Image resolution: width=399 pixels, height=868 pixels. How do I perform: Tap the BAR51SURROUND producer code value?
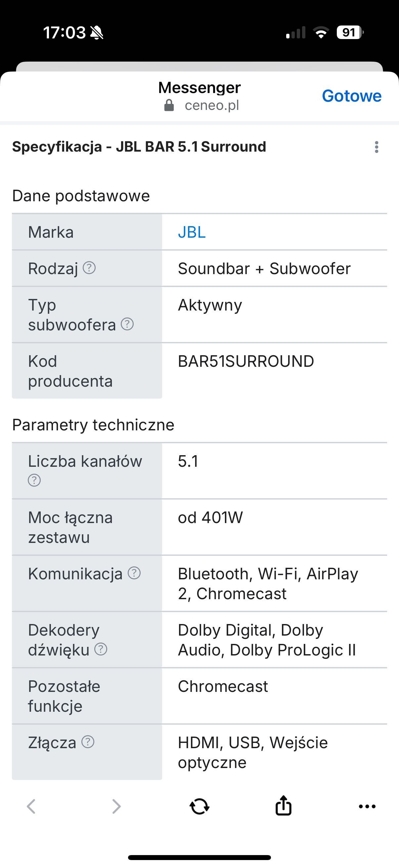click(246, 361)
